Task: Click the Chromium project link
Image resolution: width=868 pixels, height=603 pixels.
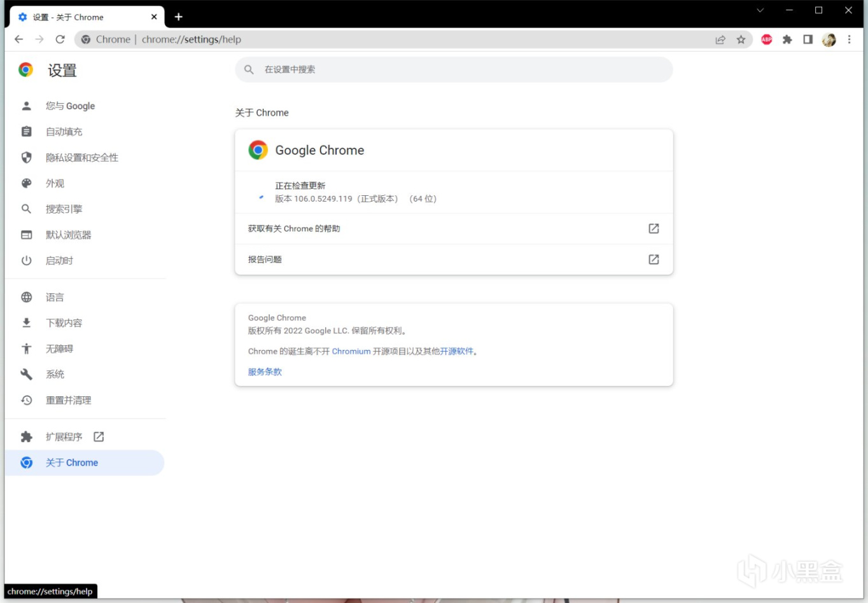Action: pos(351,350)
